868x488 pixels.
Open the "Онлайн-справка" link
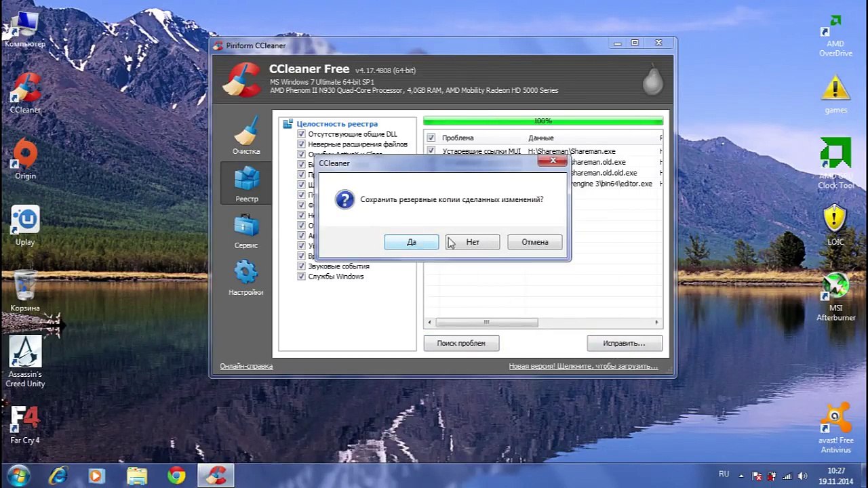click(x=246, y=366)
